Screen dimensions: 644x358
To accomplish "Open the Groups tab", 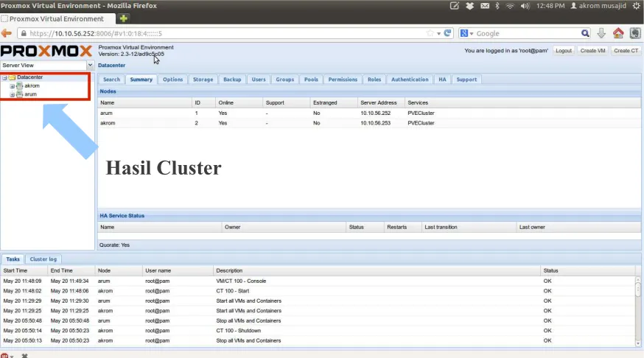I will [284, 80].
